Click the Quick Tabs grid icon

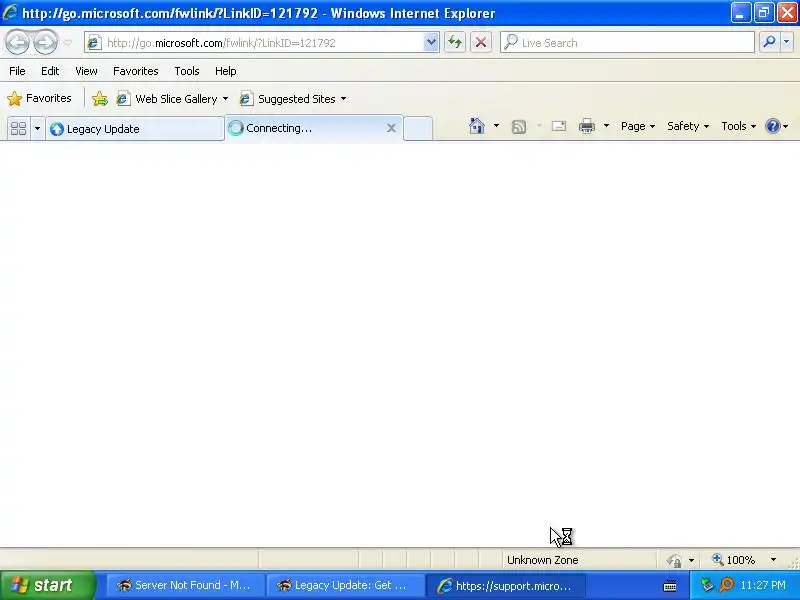click(x=18, y=129)
